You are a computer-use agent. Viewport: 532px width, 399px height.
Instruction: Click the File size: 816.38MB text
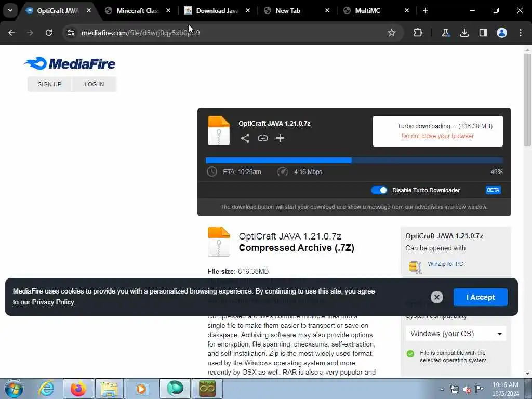coord(238,271)
